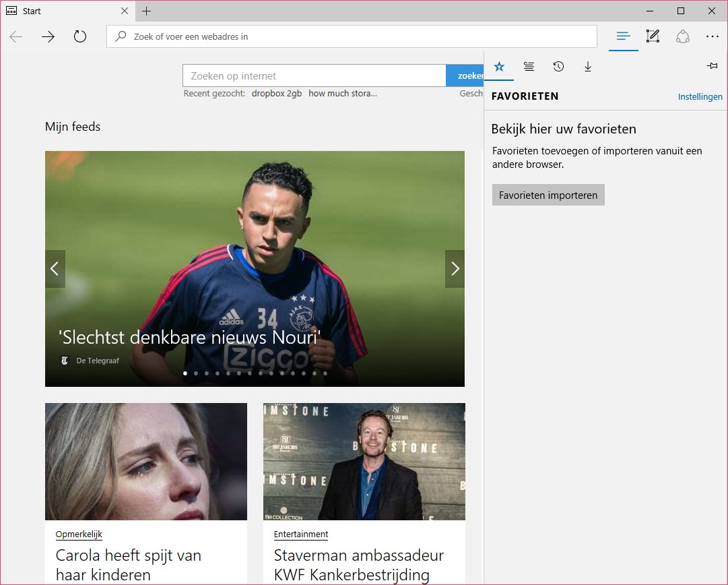The height and width of the screenshot is (585, 728).
Task: Toggle the hub panel closed
Action: pos(623,36)
